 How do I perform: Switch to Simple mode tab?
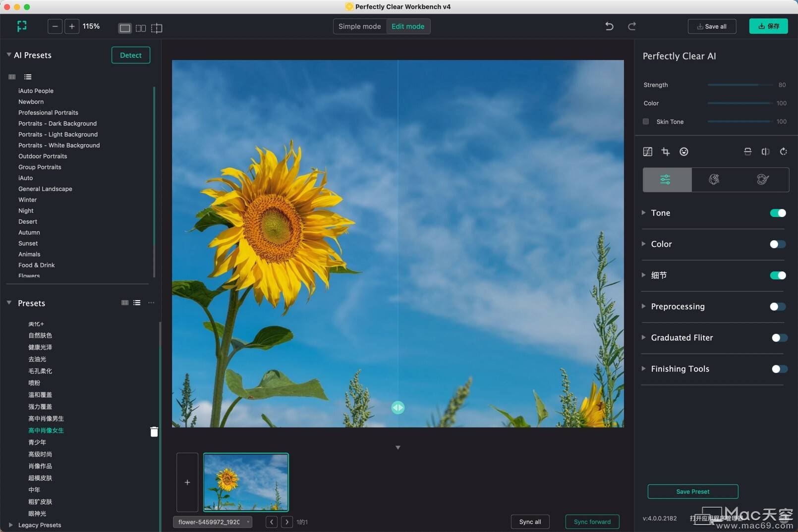click(x=359, y=26)
